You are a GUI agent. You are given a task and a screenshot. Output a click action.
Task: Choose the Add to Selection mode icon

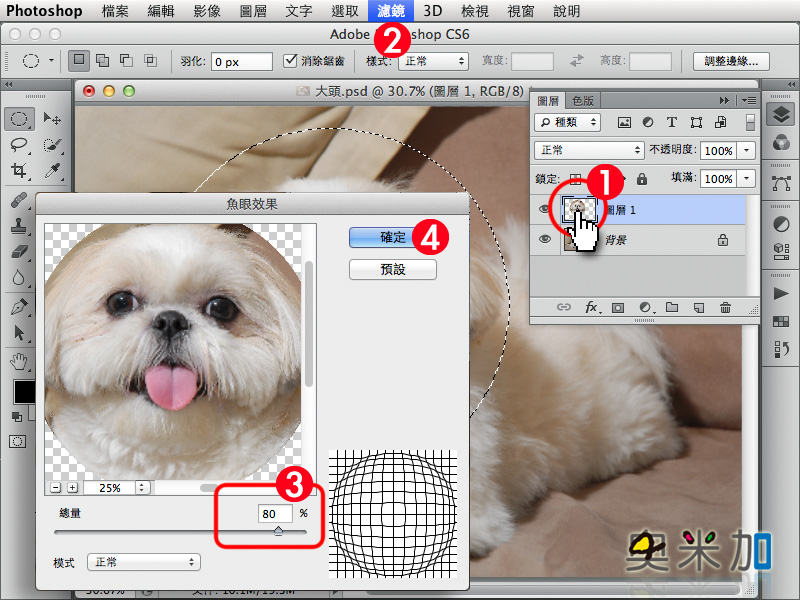pos(103,60)
